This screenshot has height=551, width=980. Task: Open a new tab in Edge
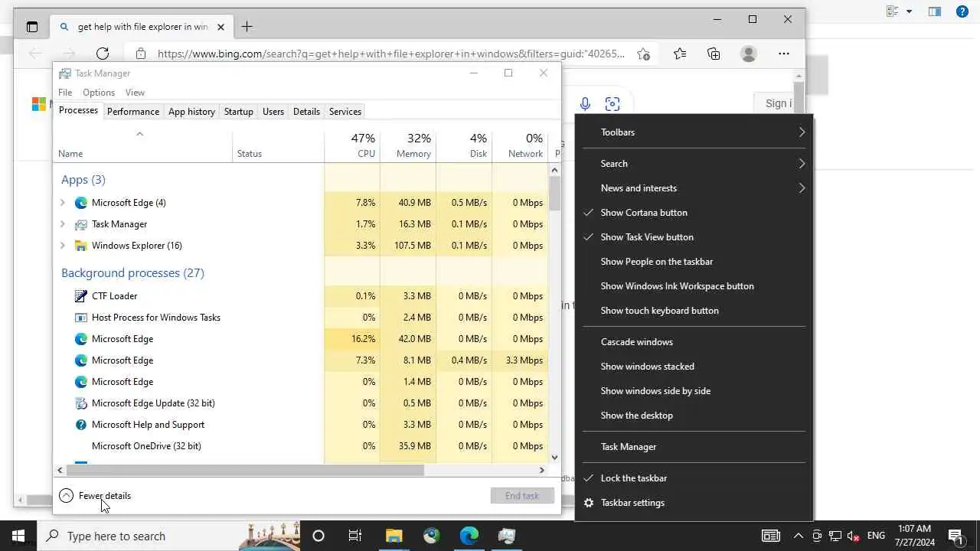coord(247,27)
